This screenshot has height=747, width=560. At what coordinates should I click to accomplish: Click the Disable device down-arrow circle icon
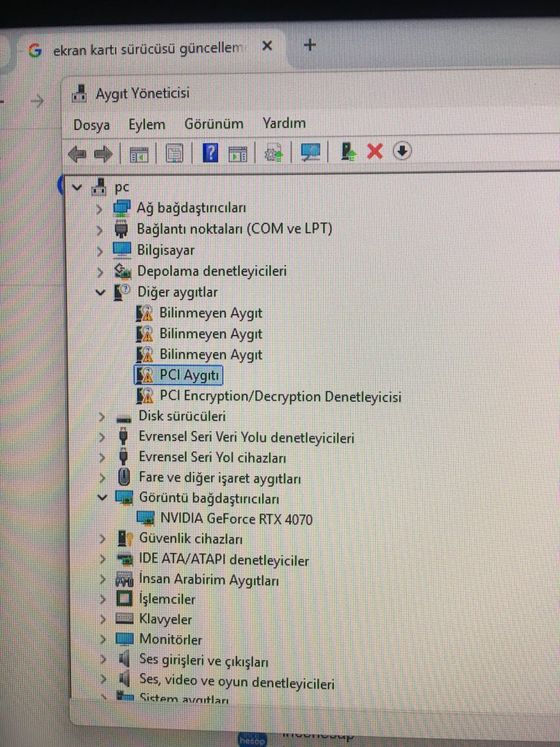click(402, 151)
